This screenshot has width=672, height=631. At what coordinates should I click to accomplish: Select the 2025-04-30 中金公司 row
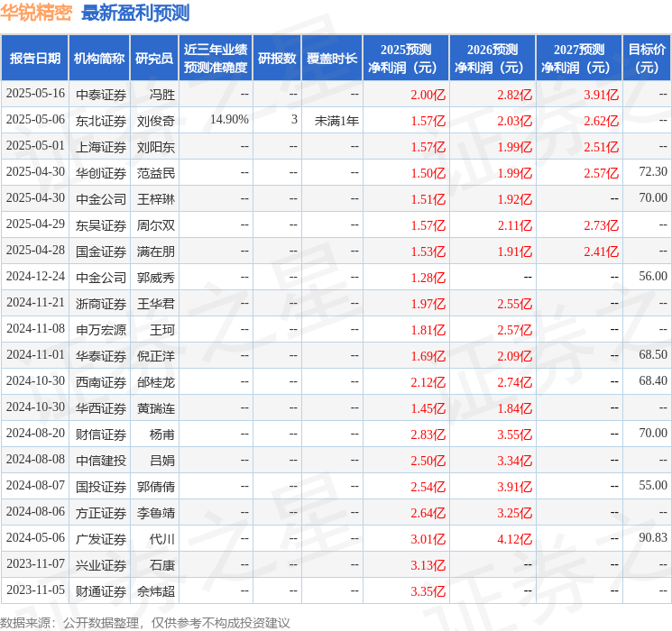pos(336,198)
